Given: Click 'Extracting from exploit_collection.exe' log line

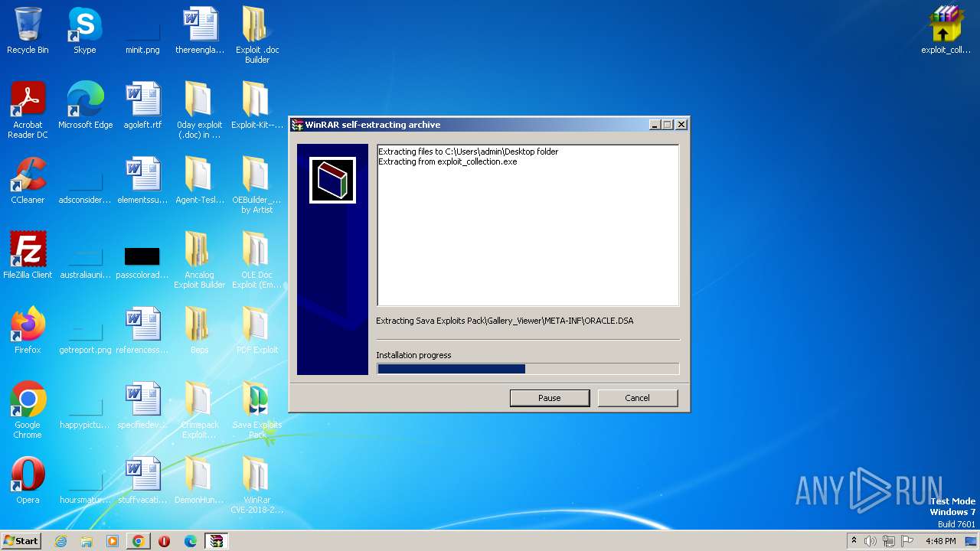Looking at the screenshot, I should 448,161.
